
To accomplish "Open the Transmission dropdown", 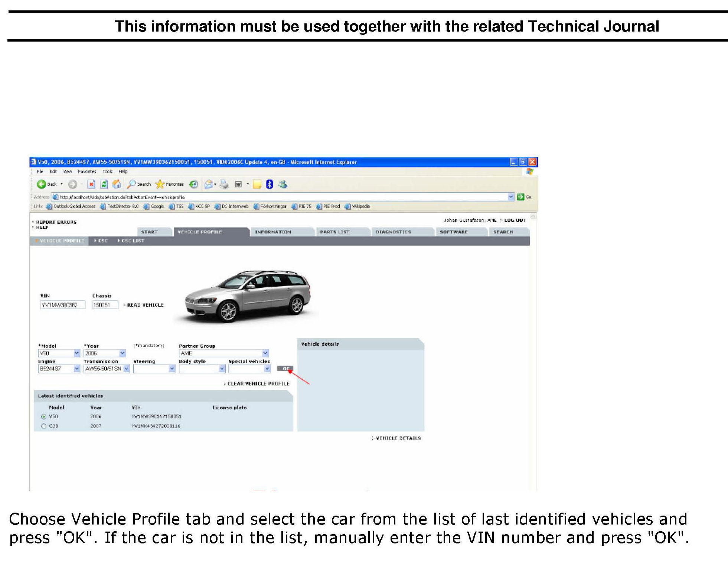I will (x=126, y=369).
